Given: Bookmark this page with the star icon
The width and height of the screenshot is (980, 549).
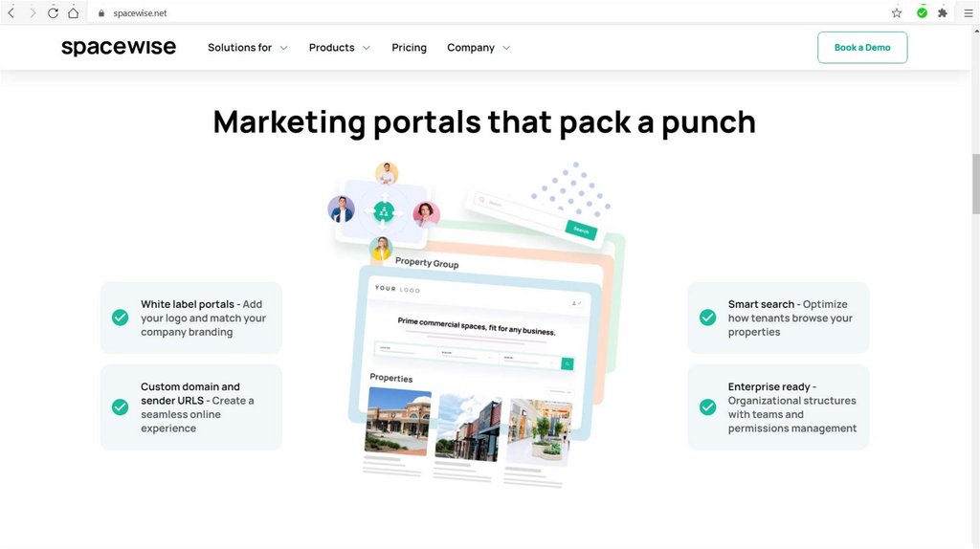Looking at the screenshot, I should (x=897, y=12).
